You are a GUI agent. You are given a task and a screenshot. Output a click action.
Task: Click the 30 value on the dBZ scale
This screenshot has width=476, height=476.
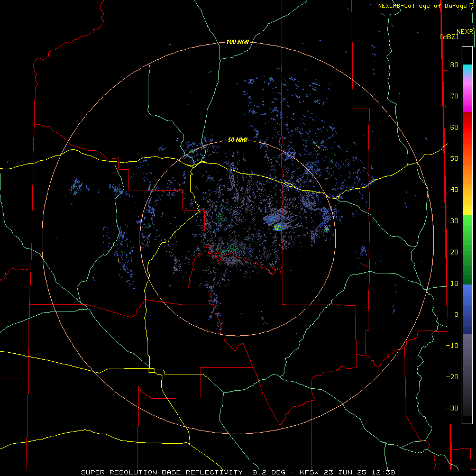click(454, 221)
